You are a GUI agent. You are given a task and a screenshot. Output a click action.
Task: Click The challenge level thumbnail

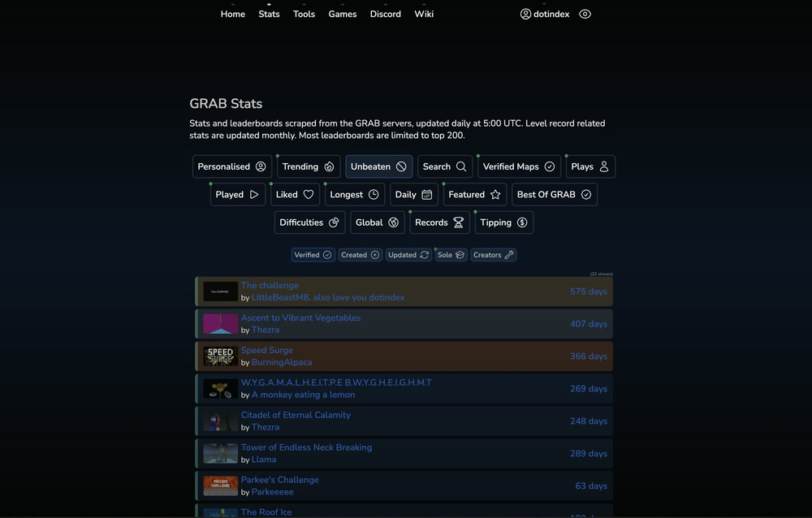click(x=220, y=291)
